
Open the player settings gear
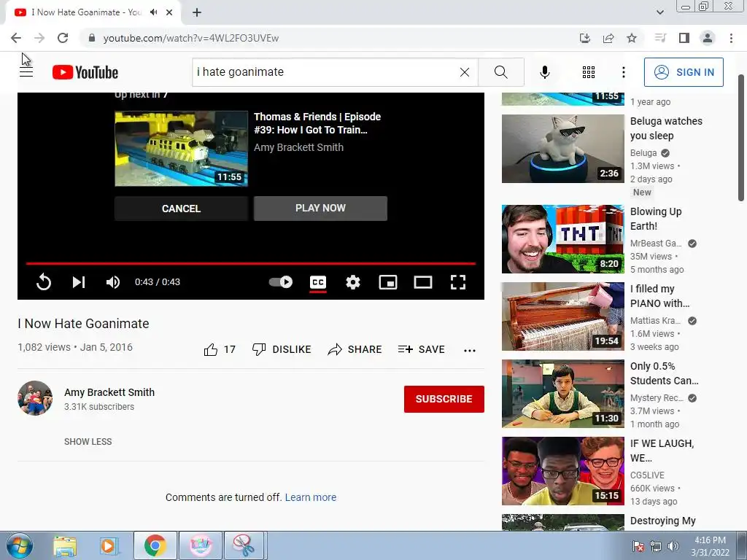(x=353, y=282)
